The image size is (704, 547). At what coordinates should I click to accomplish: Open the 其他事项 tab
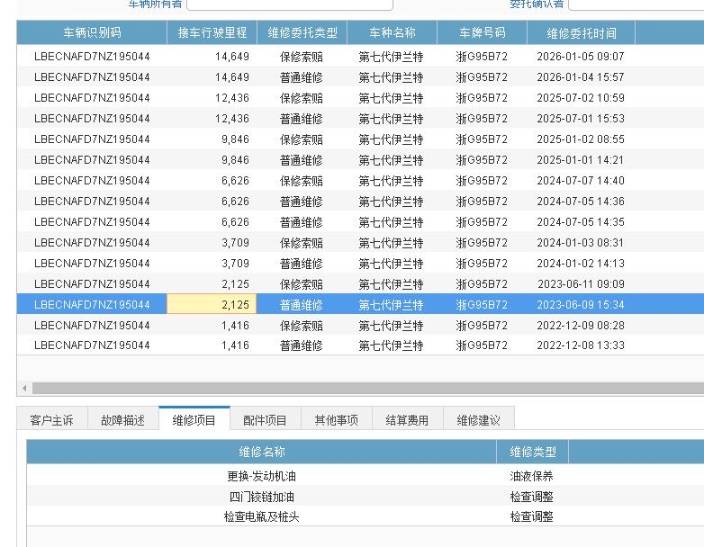(336, 421)
